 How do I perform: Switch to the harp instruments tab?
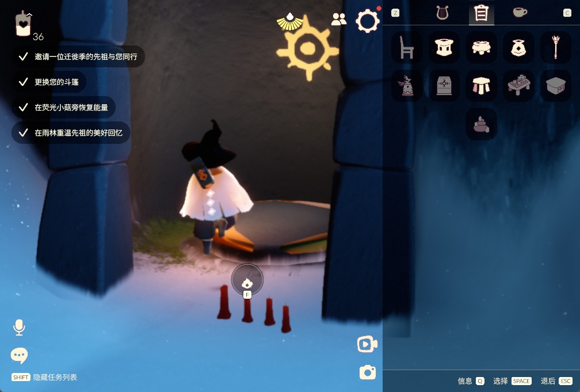click(x=442, y=13)
